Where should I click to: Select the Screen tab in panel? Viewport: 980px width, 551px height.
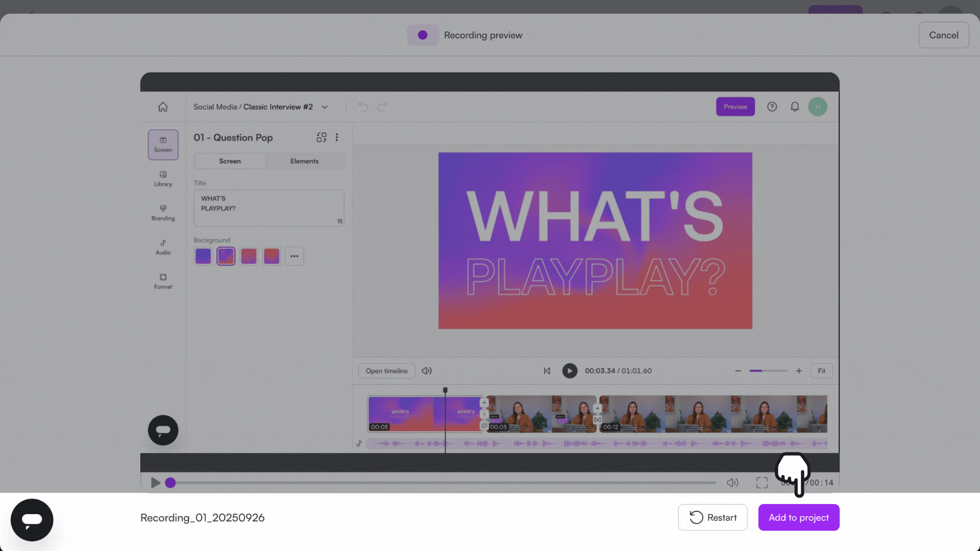(x=230, y=161)
